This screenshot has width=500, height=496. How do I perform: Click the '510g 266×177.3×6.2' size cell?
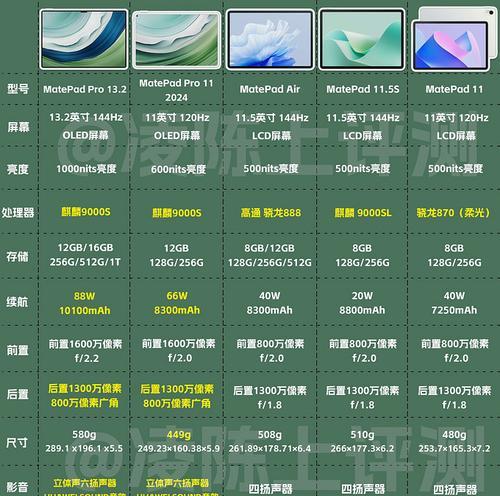[x=362, y=442]
